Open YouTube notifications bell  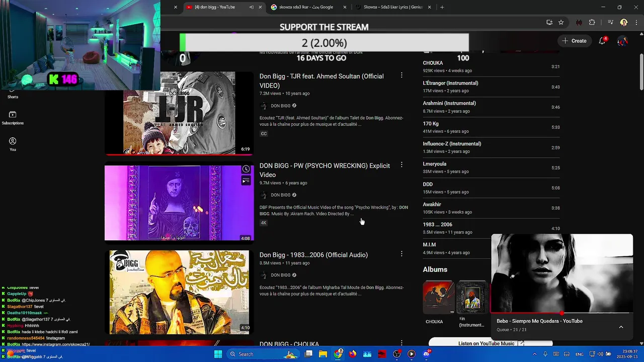602,41
